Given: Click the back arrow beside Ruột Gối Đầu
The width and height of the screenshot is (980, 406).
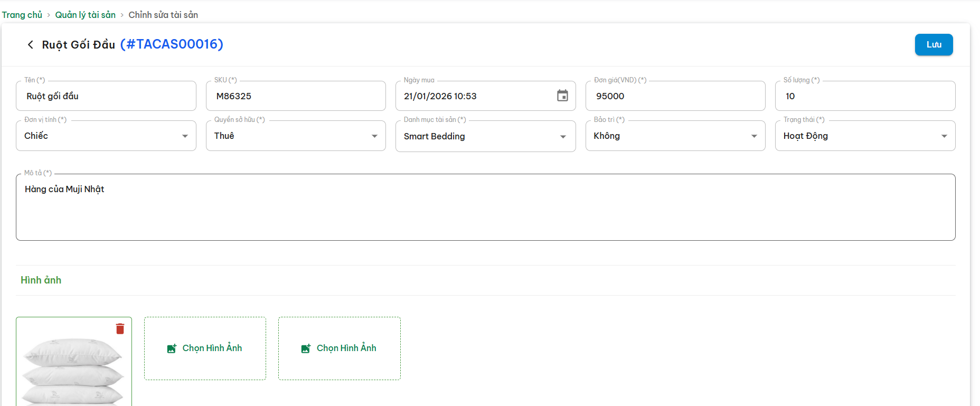Looking at the screenshot, I should tap(31, 45).
